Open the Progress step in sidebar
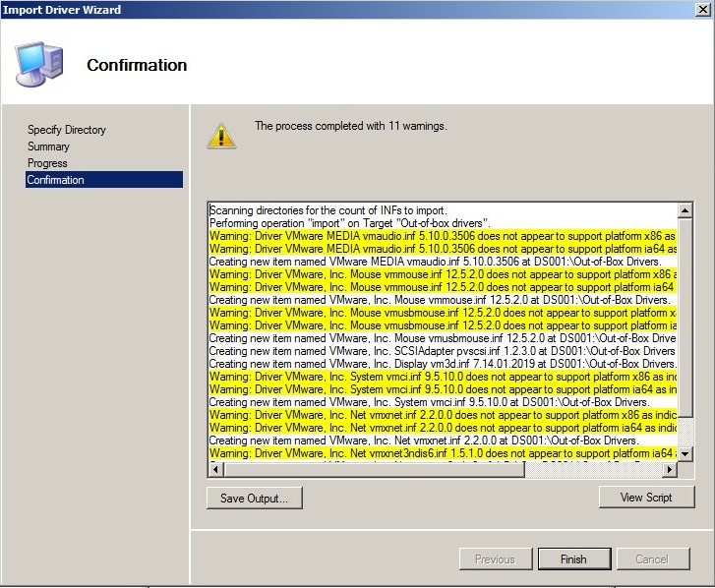 (47, 163)
